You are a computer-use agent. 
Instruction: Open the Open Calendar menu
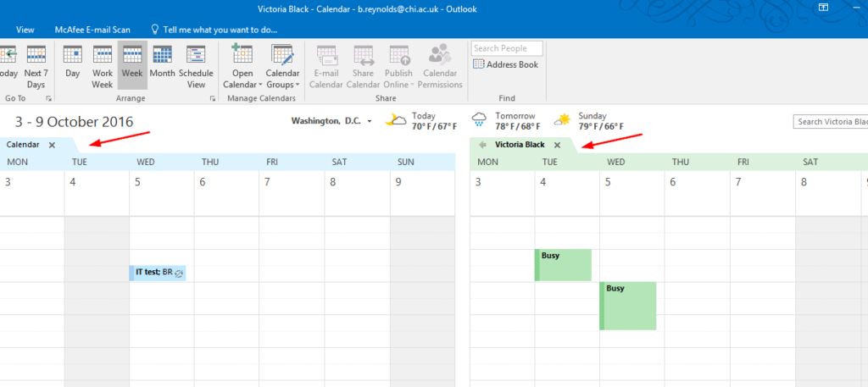[242, 66]
